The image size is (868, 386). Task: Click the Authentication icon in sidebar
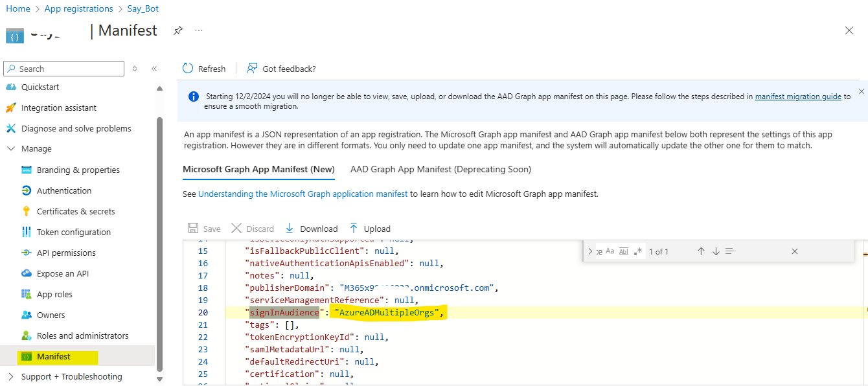[27, 190]
